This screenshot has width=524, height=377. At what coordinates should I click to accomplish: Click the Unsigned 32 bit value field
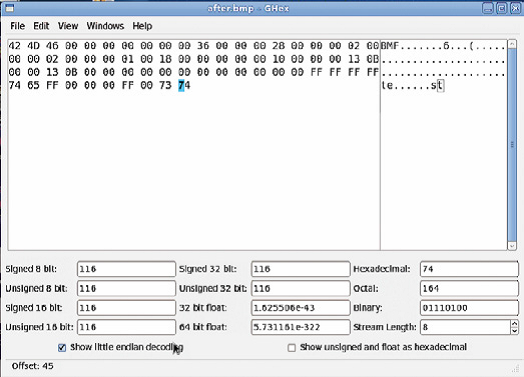[x=300, y=288]
